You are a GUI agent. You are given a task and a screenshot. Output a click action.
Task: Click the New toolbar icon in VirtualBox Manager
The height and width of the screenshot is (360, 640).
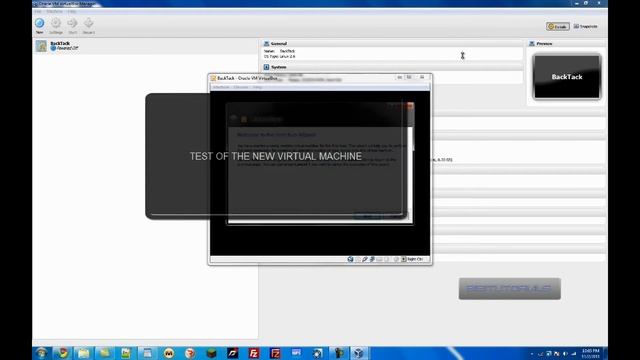40,26
